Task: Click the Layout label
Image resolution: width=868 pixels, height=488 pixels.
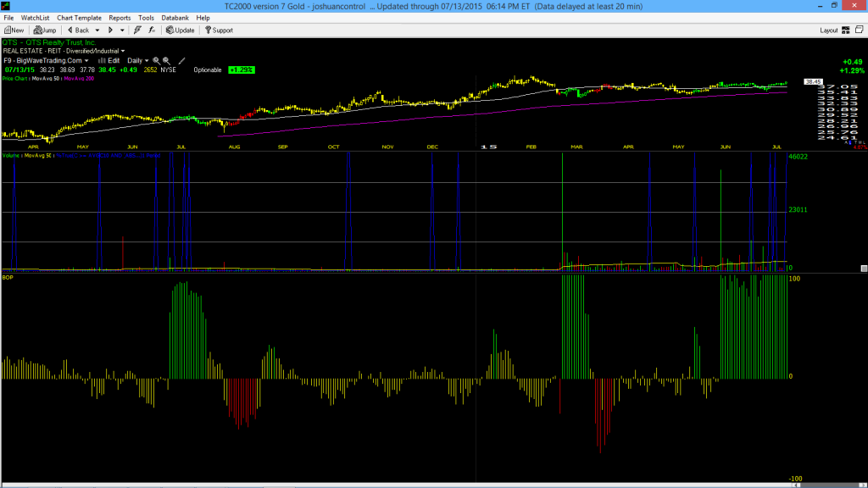Action: [x=829, y=30]
